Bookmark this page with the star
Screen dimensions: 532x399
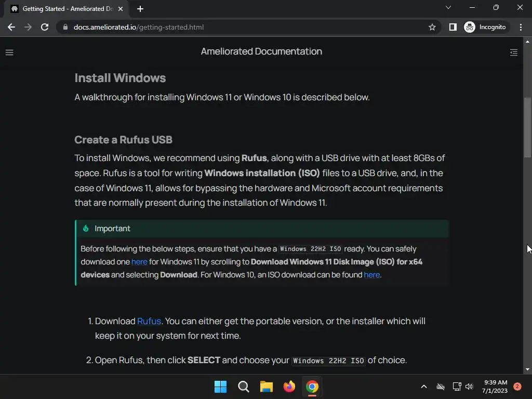coord(432,27)
